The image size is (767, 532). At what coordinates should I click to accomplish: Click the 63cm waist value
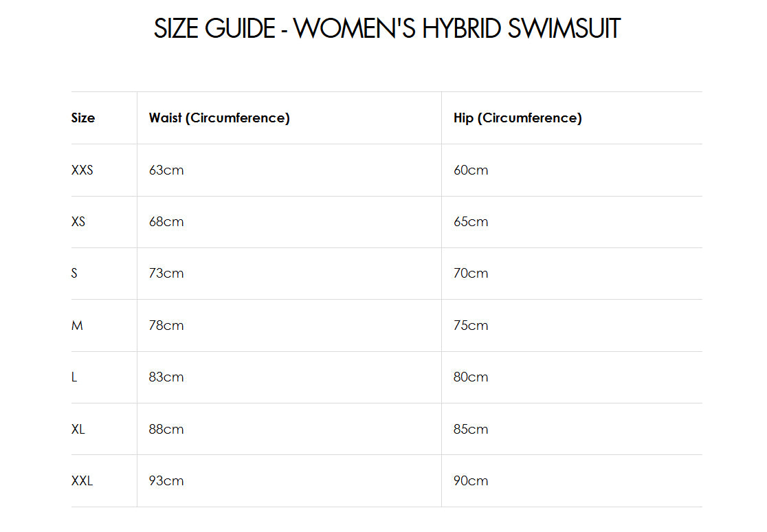tap(166, 170)
